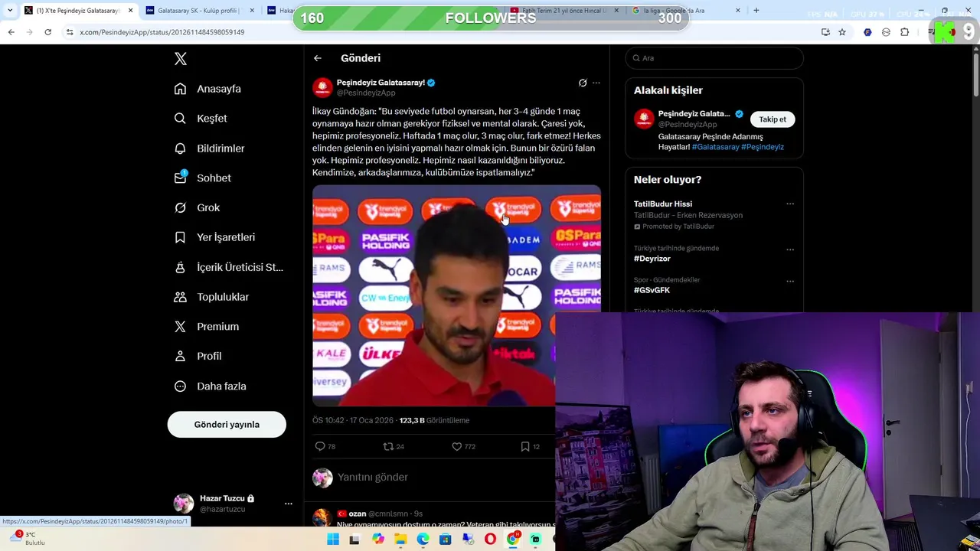The height and width of the screenshot is (551, 980).
Task: Open the #Galatasaray hashtag link
Action: [x=715, y=147]
